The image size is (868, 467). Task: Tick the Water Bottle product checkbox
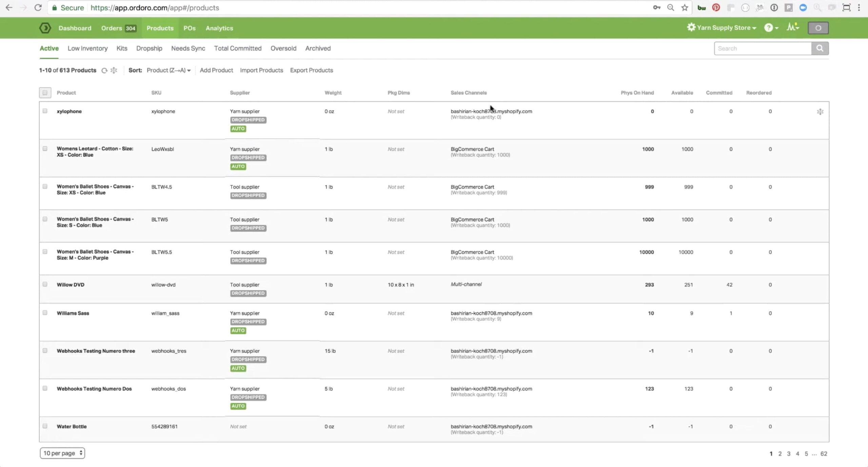click(x=45, y=426)
